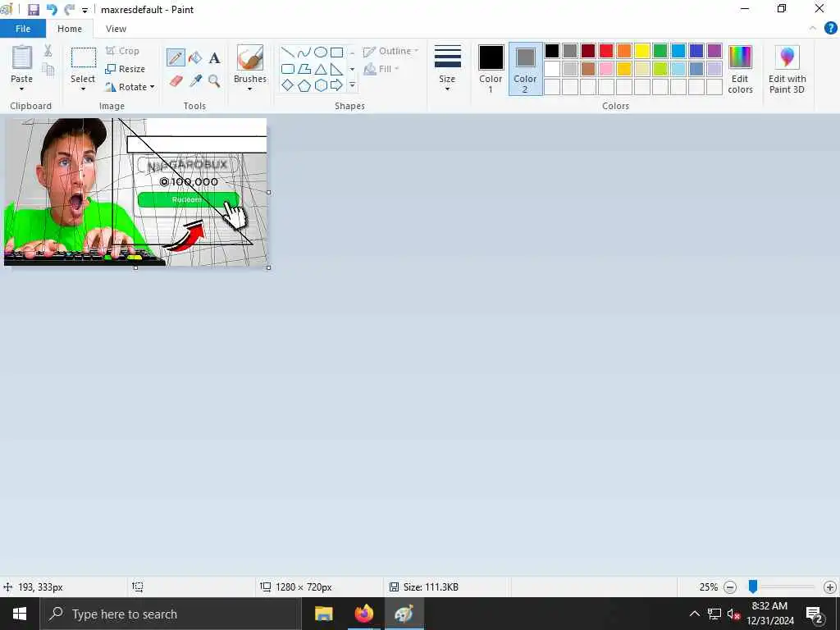
Task: Open Paint Help question mark icon
Action: tap(830, 29)
